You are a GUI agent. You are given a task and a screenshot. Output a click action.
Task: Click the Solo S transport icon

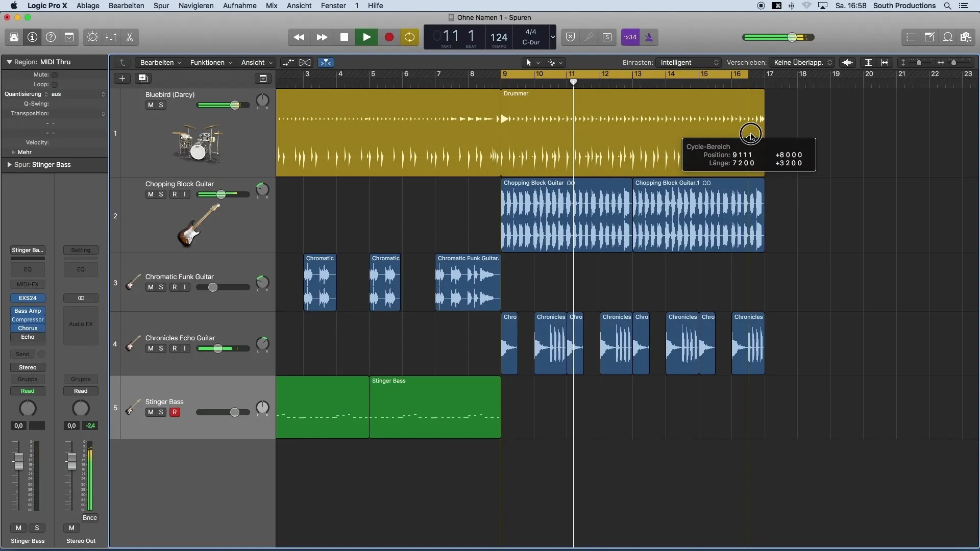(x=607, y=37)
